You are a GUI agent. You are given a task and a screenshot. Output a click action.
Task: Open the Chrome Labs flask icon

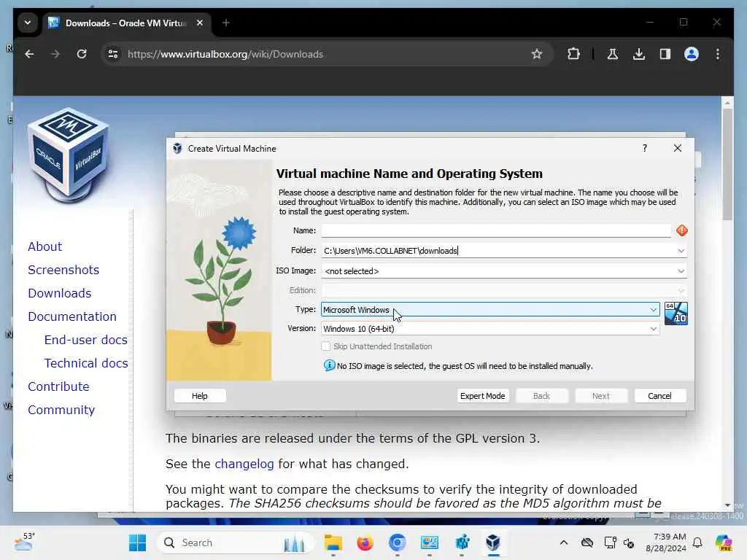pyautogui.click(x=613, y=54)
